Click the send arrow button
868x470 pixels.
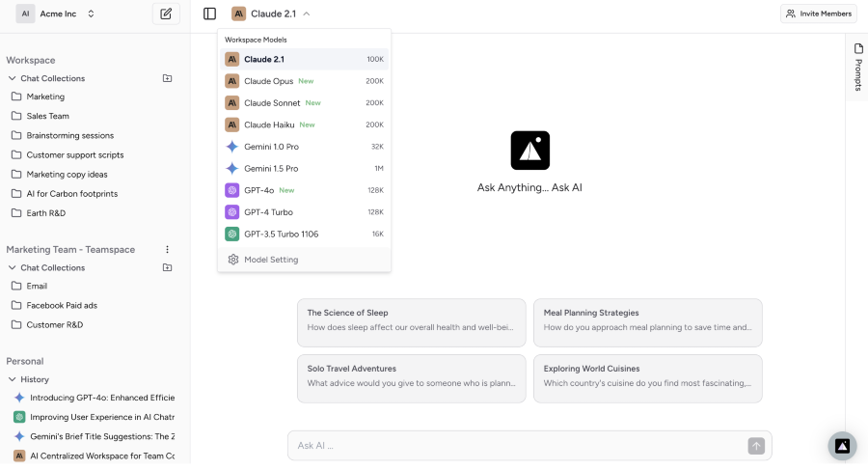(x=756, y=446)
